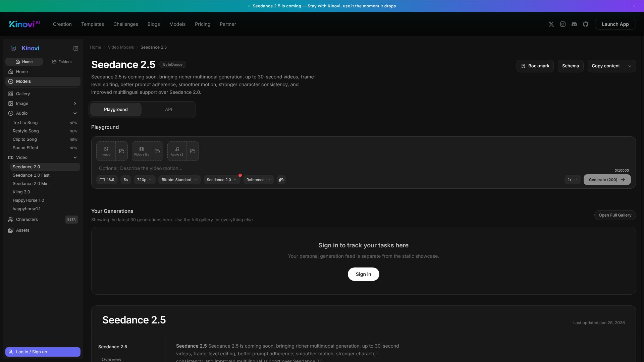The width and height of the screenshot is (644, 362).
Task: Open Sound Effect in sidebar
Action: [45, 148]
